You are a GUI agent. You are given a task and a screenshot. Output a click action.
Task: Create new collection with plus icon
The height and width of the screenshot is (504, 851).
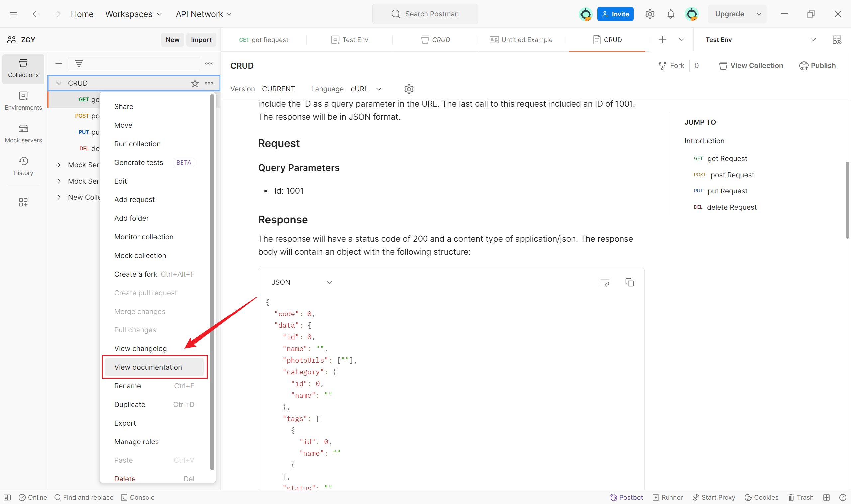(59, 63)
